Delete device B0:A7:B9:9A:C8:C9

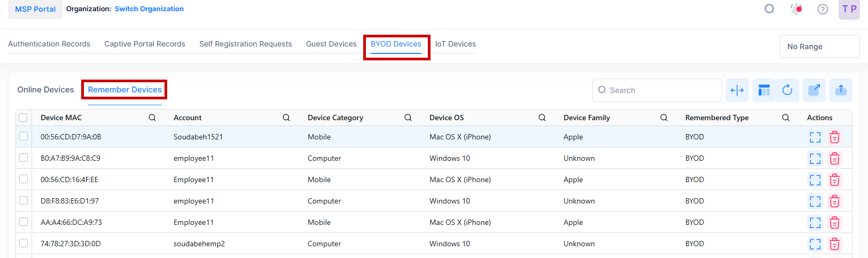(x=834, y=159)
